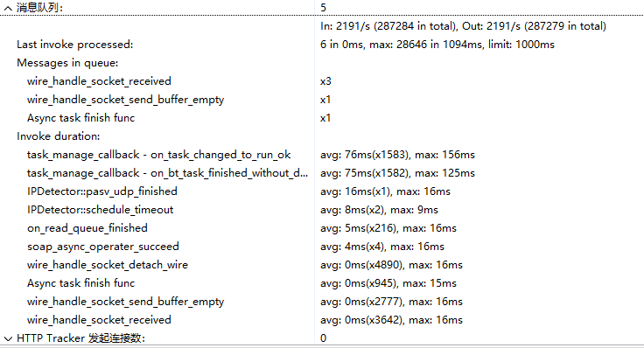The height and width of the screenshot is (348, 644).
Task: Click value avg: 0ms(x3642), max: 16ms
Action: [x=391, y=320]
